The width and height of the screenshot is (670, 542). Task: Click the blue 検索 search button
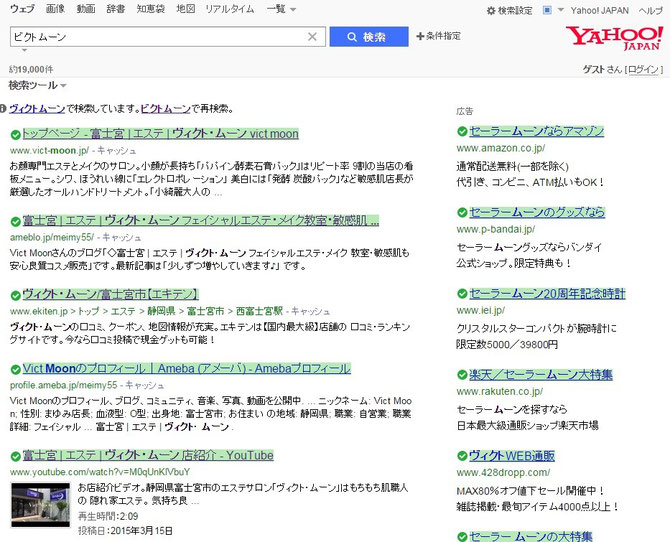[369, 37]
